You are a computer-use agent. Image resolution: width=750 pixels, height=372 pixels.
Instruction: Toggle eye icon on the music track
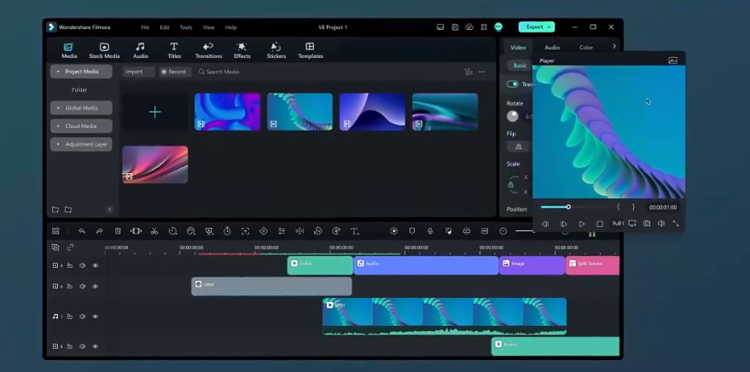click(95, 317)
